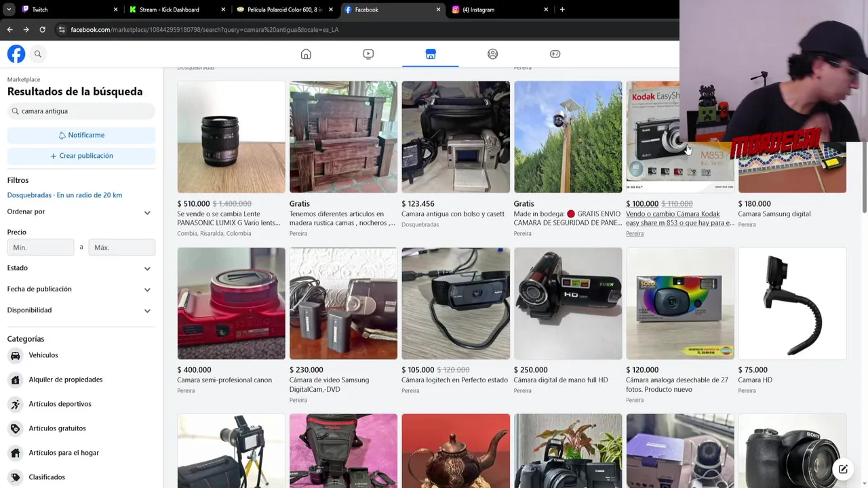Close the Twitch tab
This screenshot has width=868, height=488.
pyautogui.click(x=115, y=9)
